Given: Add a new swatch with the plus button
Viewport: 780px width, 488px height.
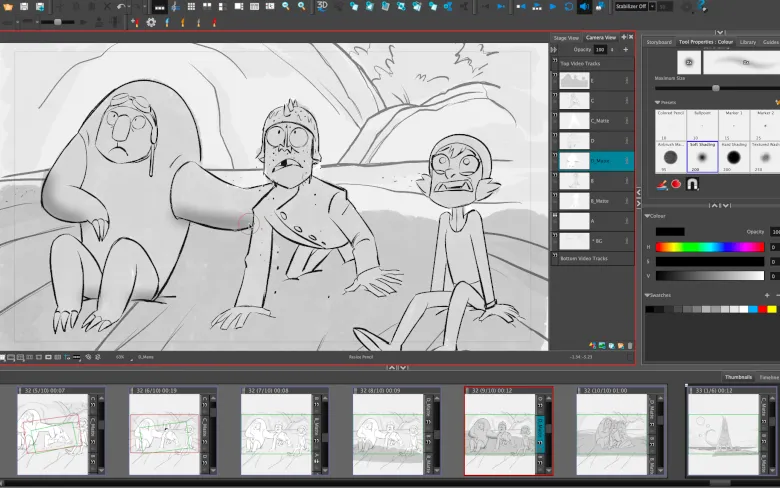Looking at the screenshot, I should click(767, 295).
